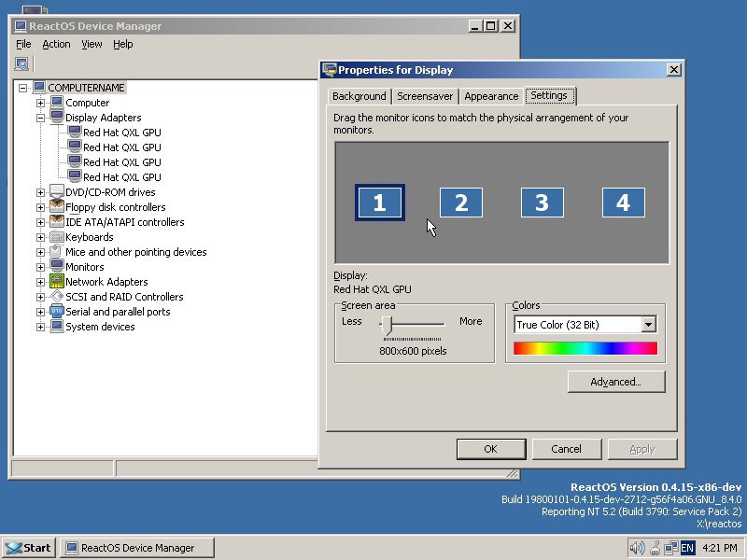Click the Apply button
The image size is (747, 560).
[642, 449]
